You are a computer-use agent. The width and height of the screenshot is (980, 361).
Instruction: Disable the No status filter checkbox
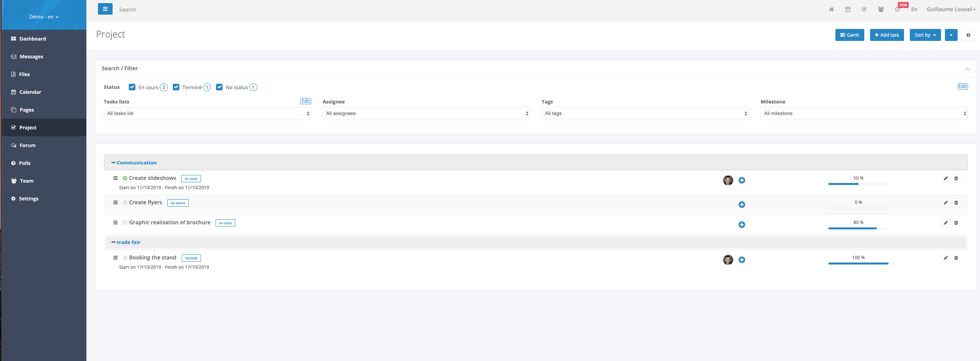(x=219, y=87)
